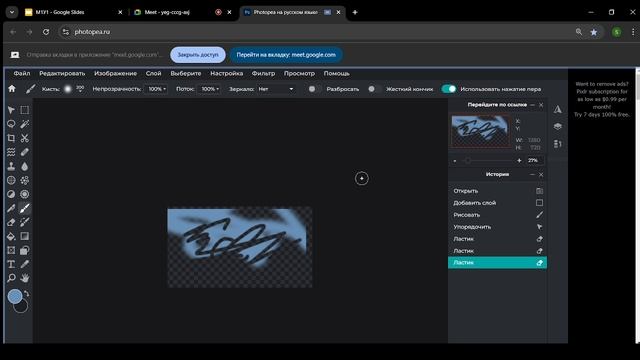Viewport: 640px width, 360px height.
Task: Select the Paint Bucket tool
Action: click(11, 236)
